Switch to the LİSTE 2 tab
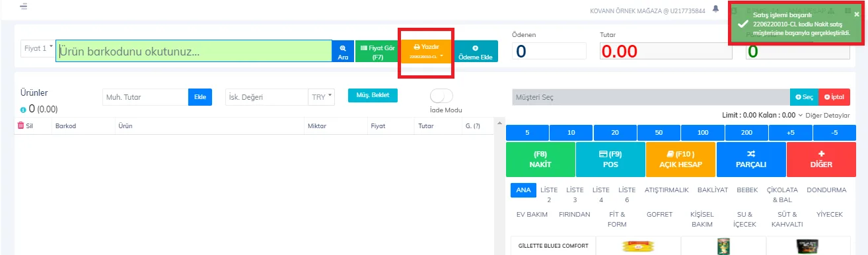868x255 pixels. [549, 194]
